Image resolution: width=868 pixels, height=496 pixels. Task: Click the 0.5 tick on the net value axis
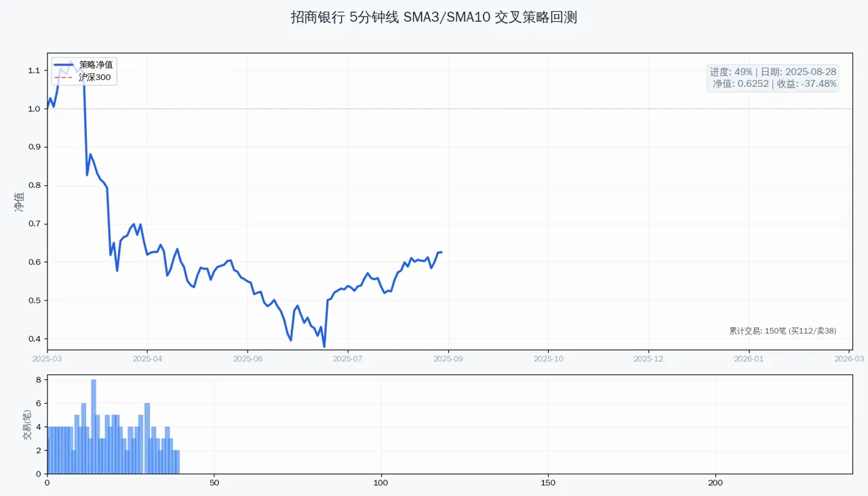point(35,301)
